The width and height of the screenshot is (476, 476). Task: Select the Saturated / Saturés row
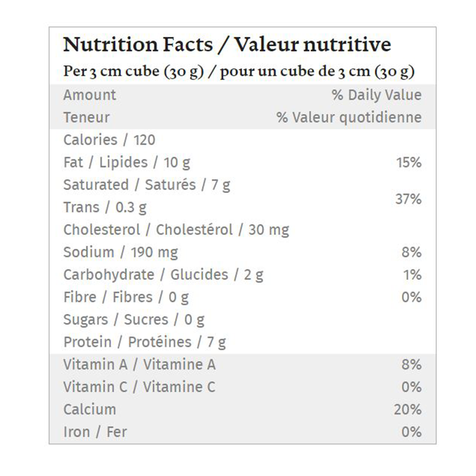[146, 185]
